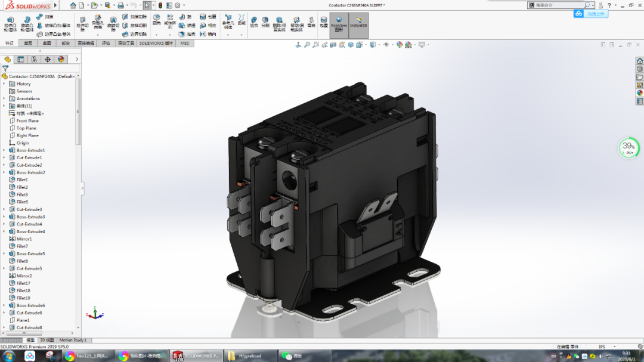This screenshot has width=644, height=362.
Task: Click the blue cloud upload button
Action: 590,14
